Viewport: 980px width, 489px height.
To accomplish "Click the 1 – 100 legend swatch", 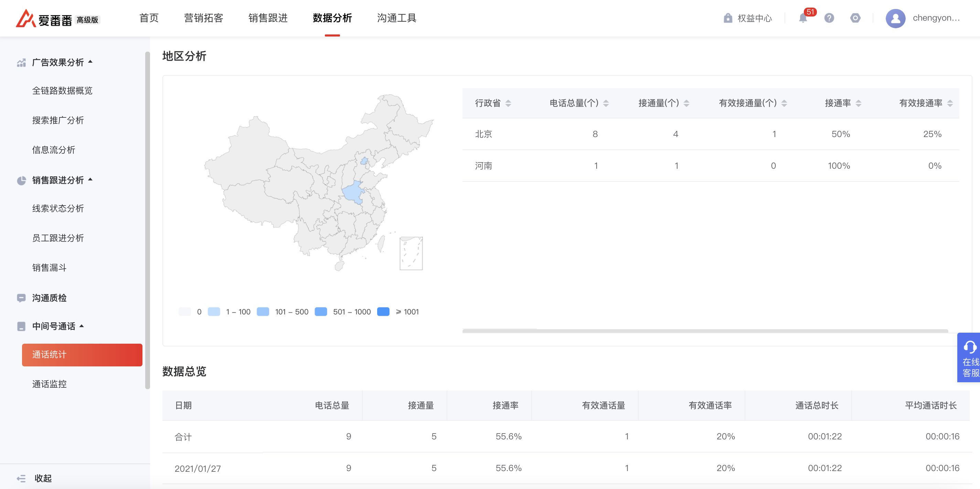I will tap(214, 312).
